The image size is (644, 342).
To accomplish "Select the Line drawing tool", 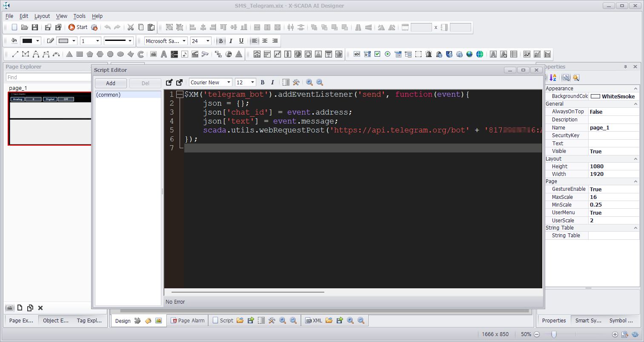I will [15, 54].
